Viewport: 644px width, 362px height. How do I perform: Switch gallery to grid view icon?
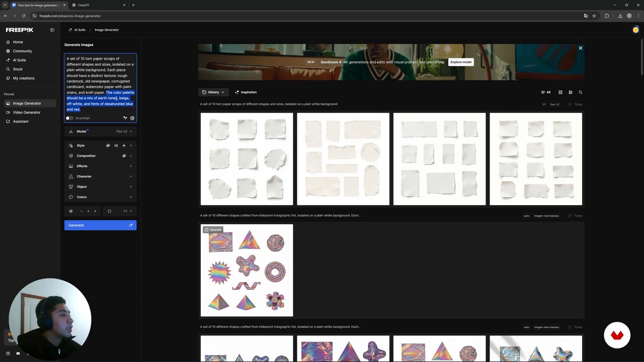[x=560, y=93]
